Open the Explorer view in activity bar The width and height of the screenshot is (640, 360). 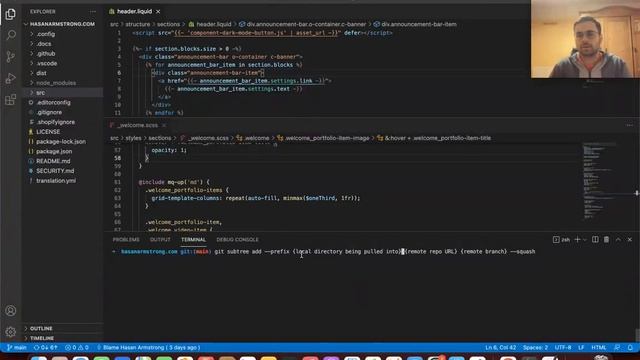pos(11,14)
